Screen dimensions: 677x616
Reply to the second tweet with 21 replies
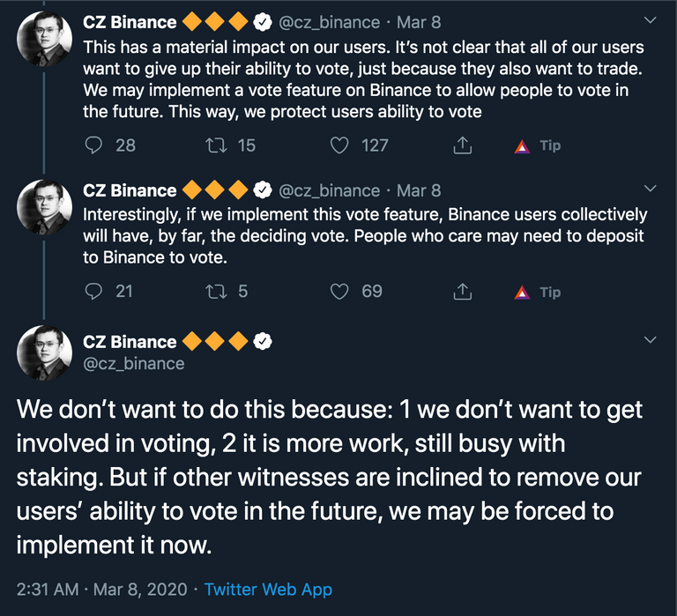(94, 291)
